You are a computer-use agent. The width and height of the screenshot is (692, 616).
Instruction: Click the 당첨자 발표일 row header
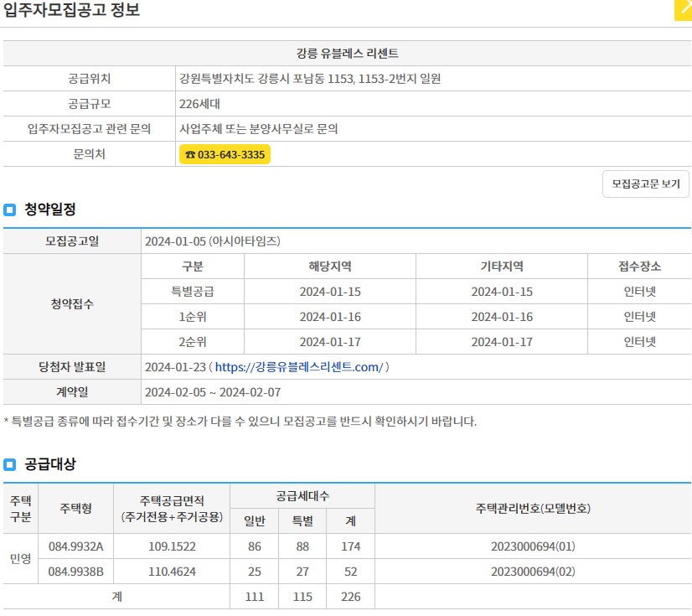(x=72, y=367)
